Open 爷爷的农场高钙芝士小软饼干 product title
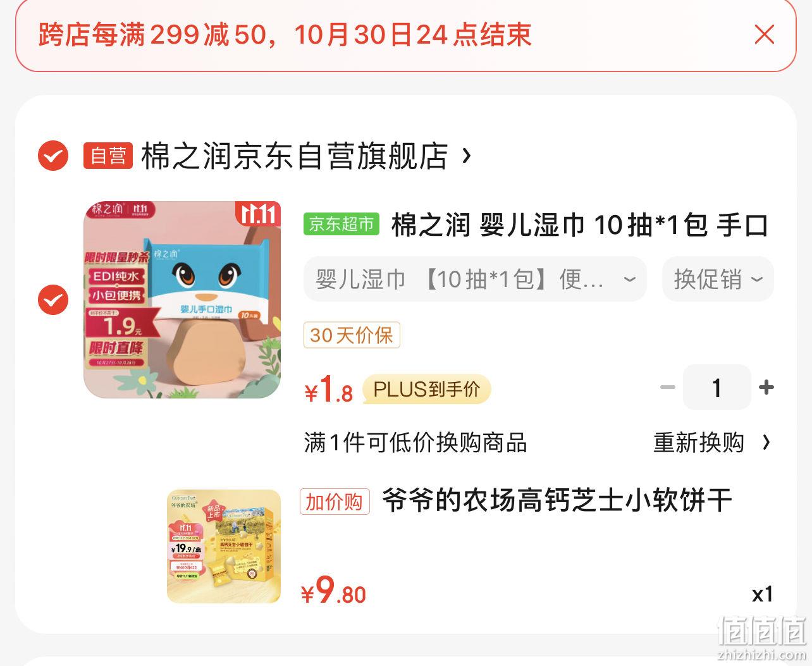The height and width of the screenshot is (666, 812). [x=557, y=501]
